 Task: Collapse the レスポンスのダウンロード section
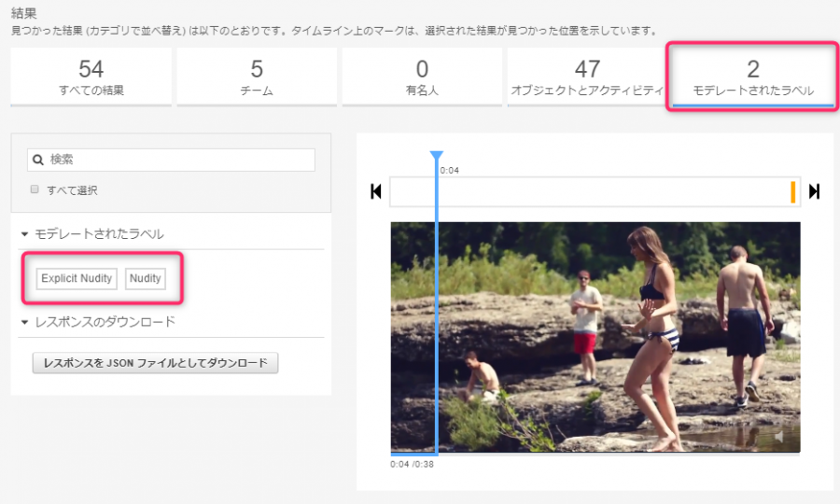pos(24,322)
